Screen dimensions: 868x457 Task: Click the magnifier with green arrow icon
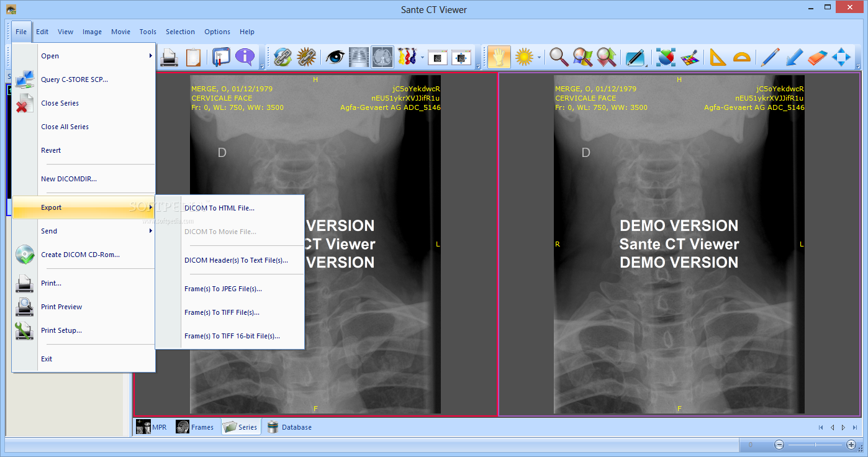coord(606,57)
